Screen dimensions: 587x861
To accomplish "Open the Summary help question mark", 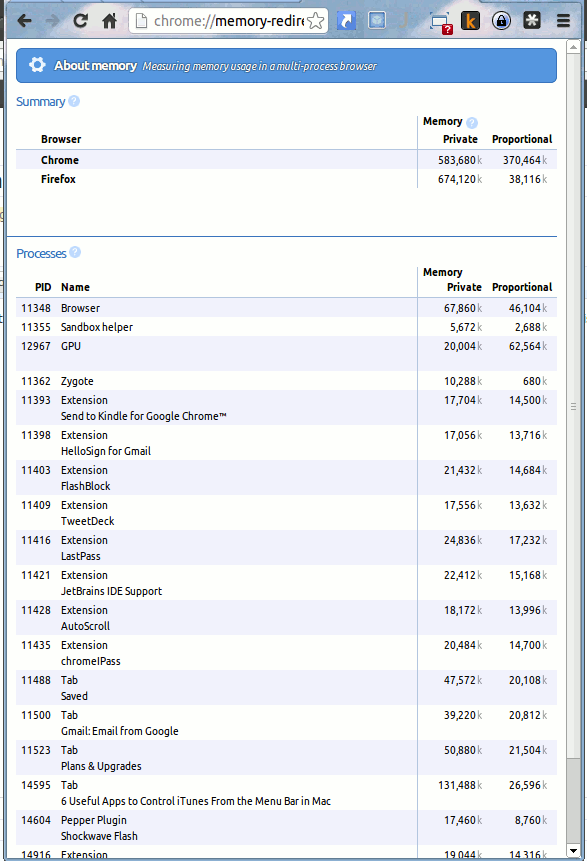I will pyautogui.click(x=76, y=101).
